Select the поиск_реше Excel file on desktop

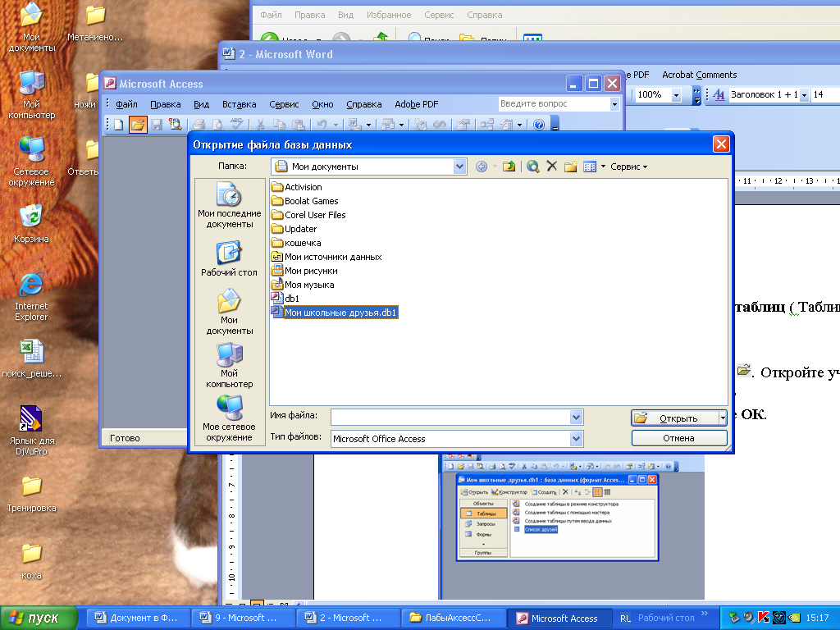pyautogui.click(x=31, y=358)
